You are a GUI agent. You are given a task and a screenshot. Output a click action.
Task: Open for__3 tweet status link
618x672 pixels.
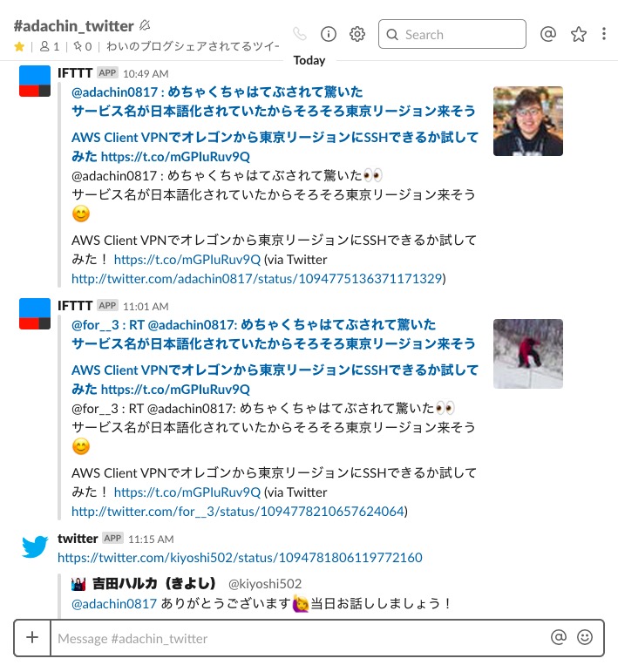coord(238,512)
